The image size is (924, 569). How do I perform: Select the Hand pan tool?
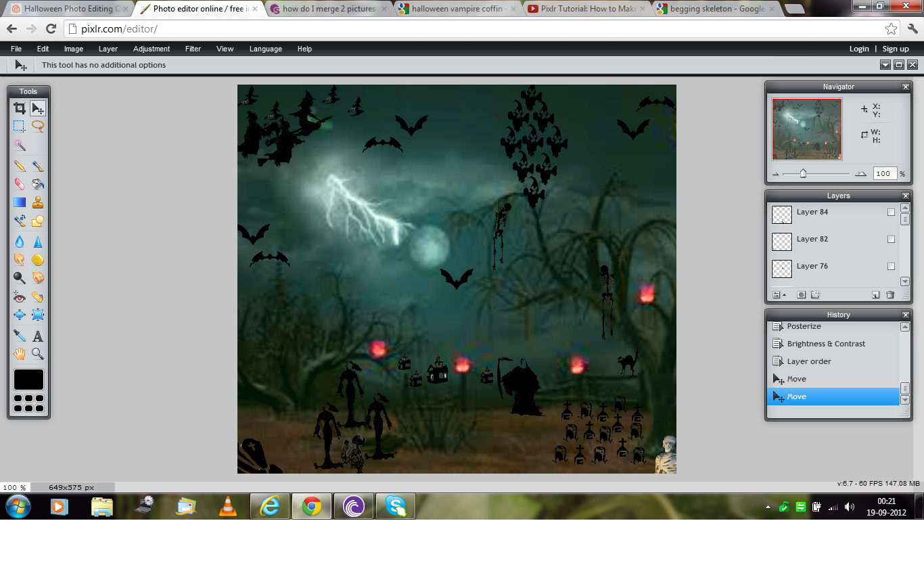[x=20, y=353]
